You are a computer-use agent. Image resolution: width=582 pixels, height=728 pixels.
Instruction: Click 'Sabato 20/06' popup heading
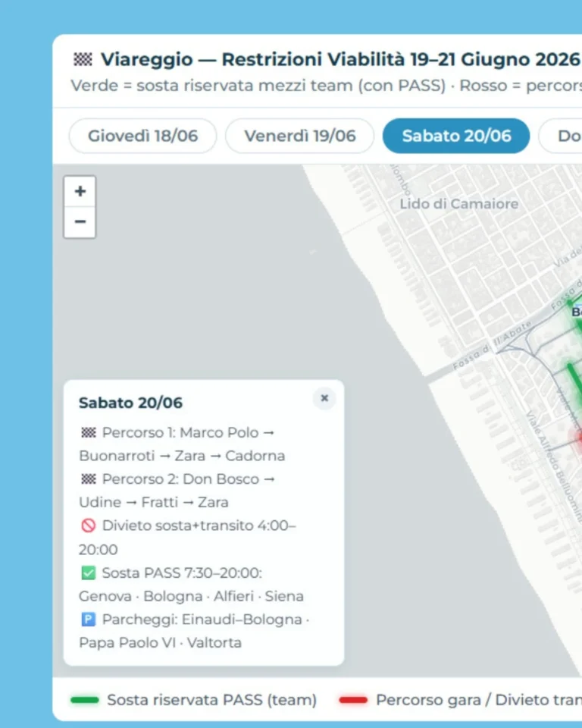coord(130,403)
